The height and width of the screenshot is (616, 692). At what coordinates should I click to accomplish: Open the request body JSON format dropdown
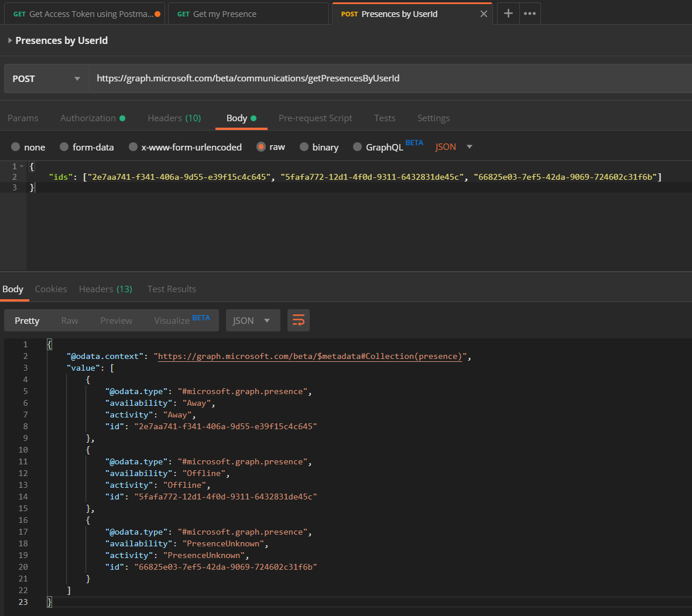pos(454,147)
